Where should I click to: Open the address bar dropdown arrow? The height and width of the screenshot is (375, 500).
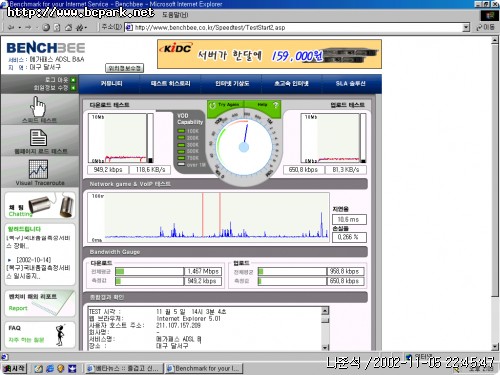pyautogui.click(x=466, y=27)
